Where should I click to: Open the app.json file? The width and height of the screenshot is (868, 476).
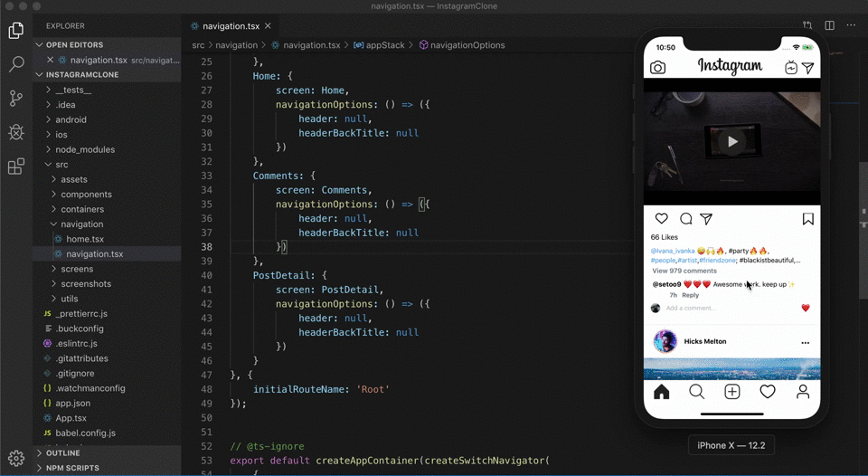[107, 404]
